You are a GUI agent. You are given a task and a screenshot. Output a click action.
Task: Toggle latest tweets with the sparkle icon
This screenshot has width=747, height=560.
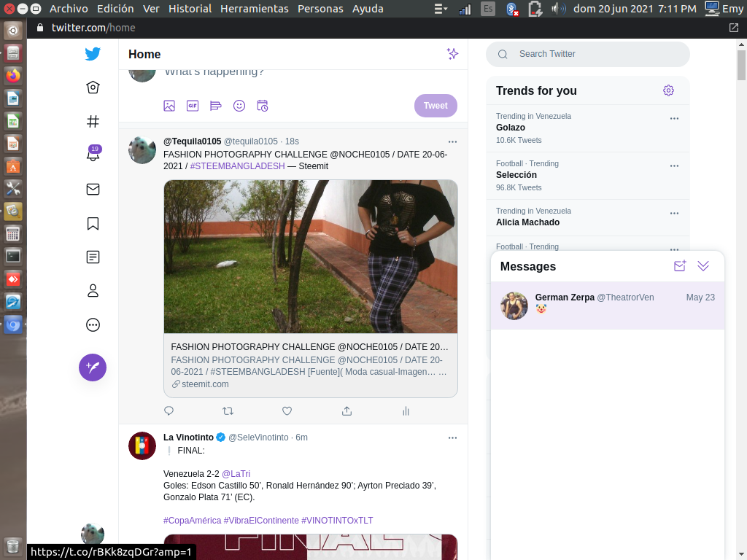(x=452, y=54)
